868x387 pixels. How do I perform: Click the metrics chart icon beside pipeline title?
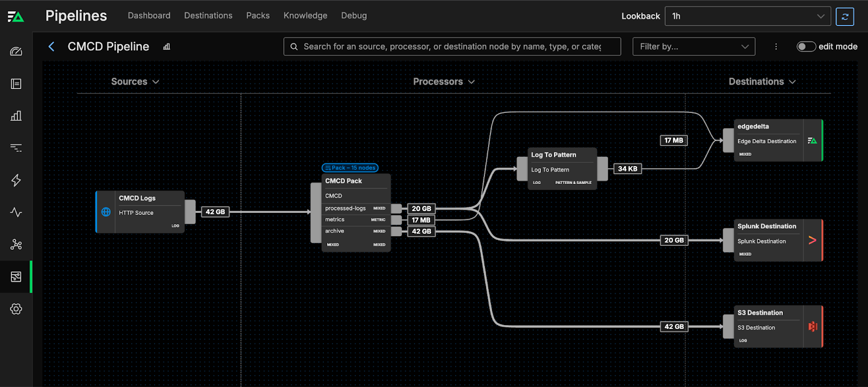(167, 47)
